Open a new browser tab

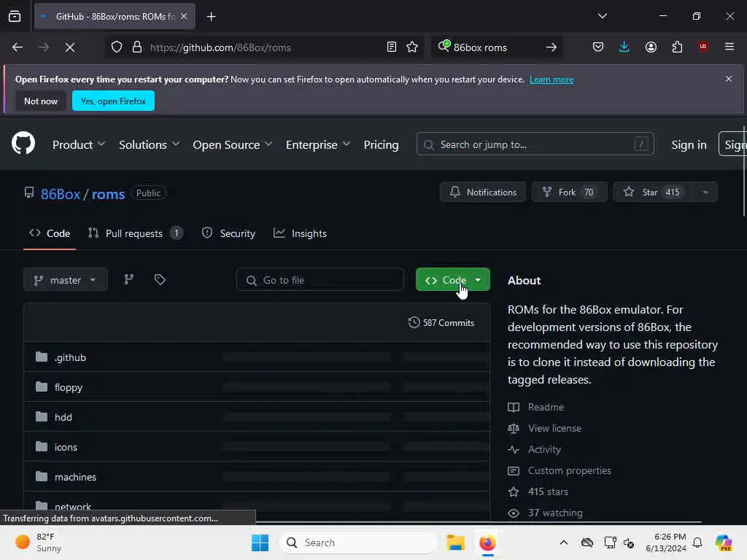211,17
